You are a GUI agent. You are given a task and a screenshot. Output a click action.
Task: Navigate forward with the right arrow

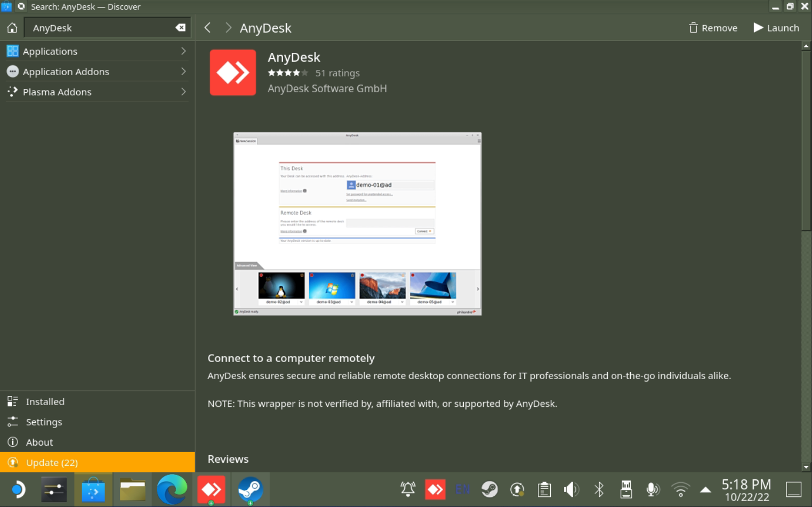pyautogui.click(x=228, y=28)
